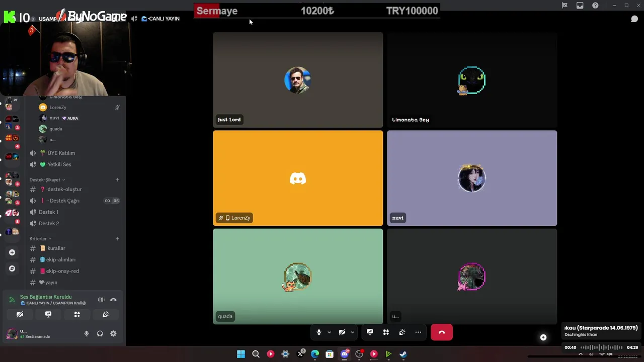Collapse the Kriterler category
Screen dimensions: 644x362
coord(40,239)
